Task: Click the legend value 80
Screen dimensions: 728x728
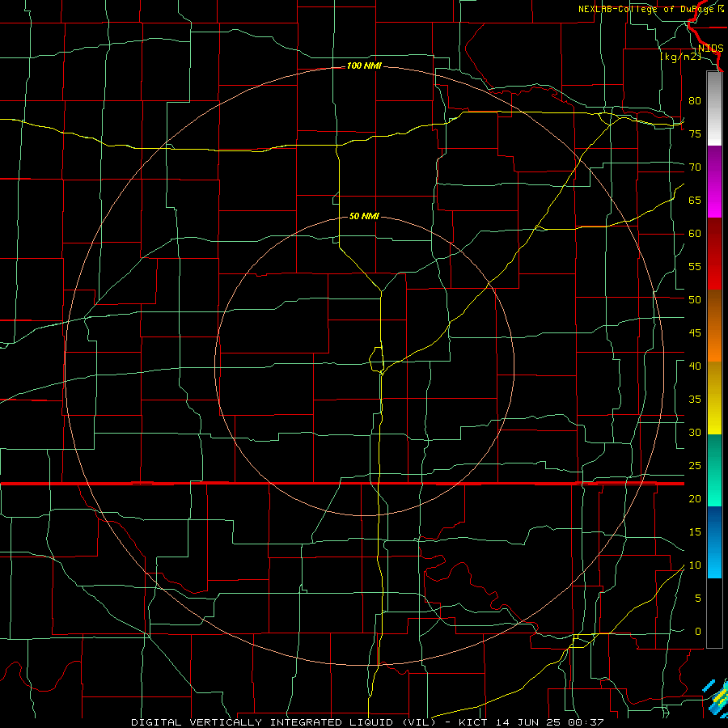Action: click(695, 101)
